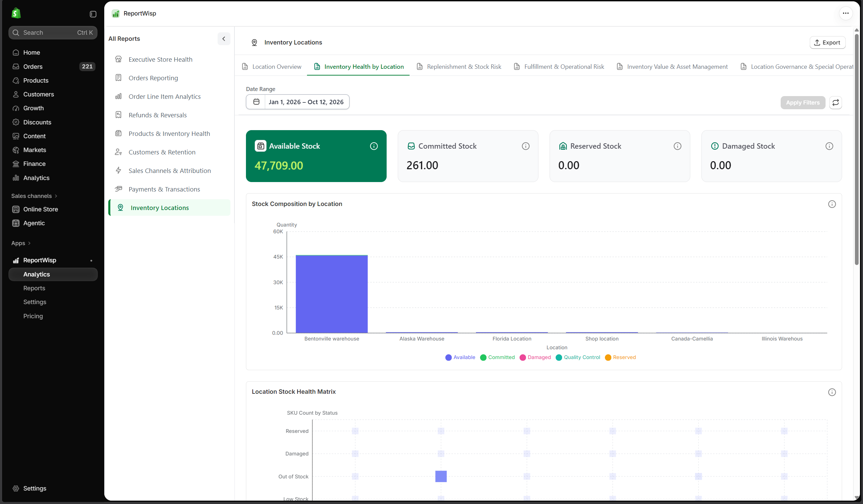The image size is (863, 504).
Task: Click the Shopify logo icon
Action: 16,13
